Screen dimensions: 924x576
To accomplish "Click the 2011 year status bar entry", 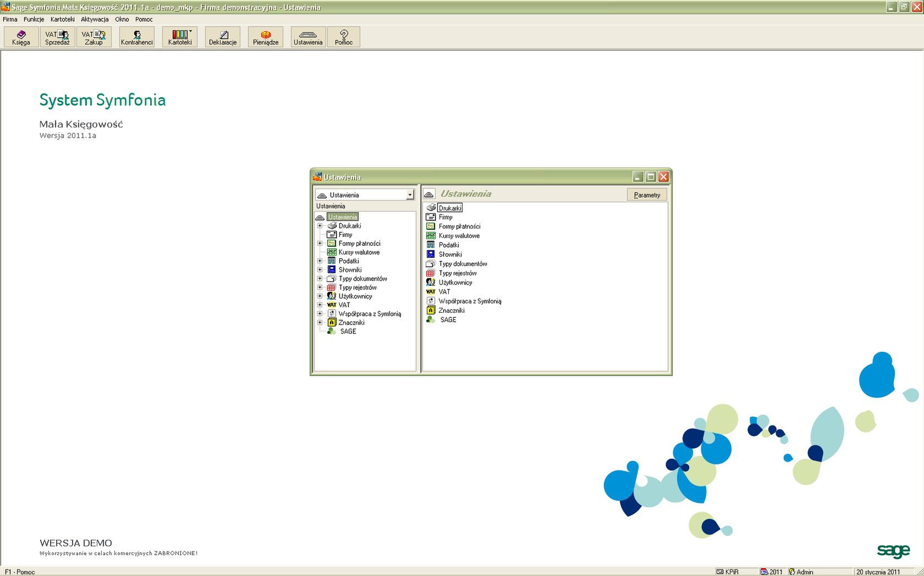I will (771, 572).
